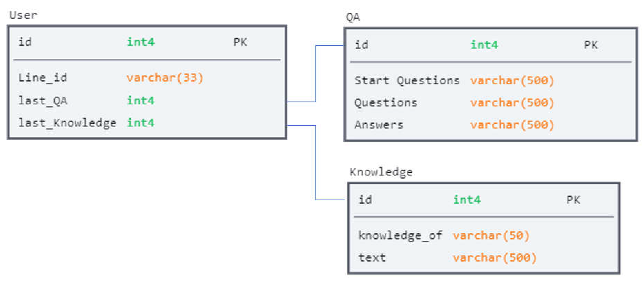Select the Start Questions field in QA
This screenshot has height=282, width=644.
[407, 81]
